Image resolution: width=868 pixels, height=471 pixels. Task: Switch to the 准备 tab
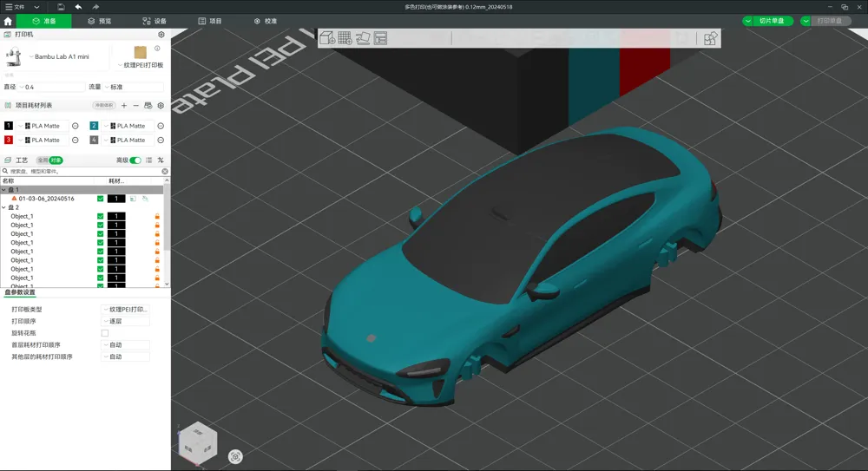tap(43, 21)
